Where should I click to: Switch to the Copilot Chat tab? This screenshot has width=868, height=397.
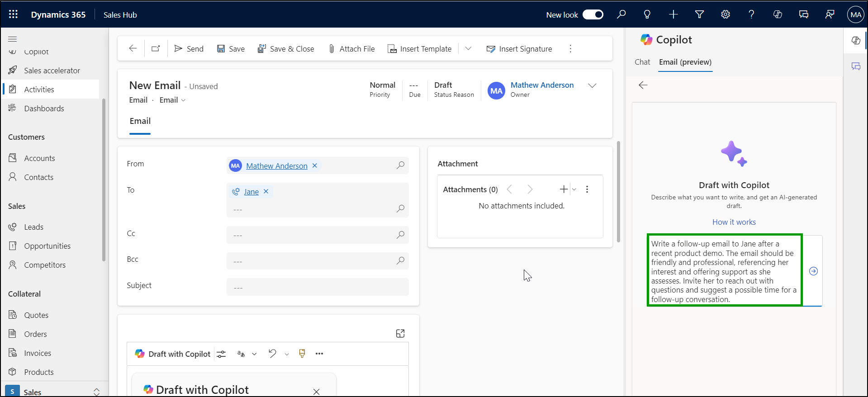click(x=642, y=62)
